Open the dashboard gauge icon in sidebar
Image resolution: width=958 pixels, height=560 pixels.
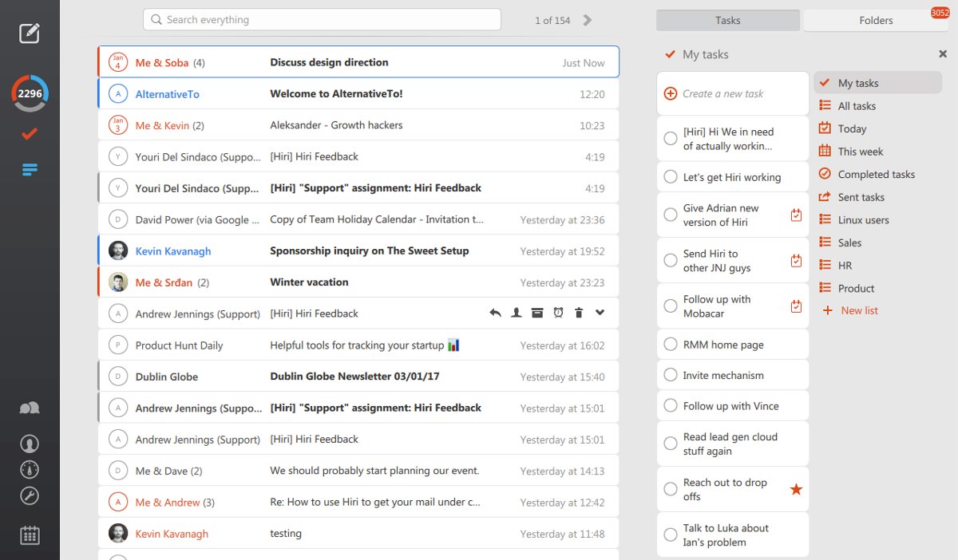tap(30, 469)
